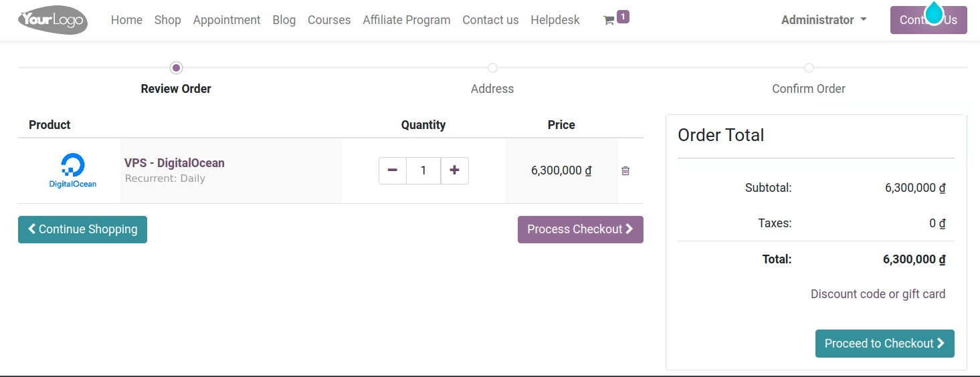Open the Shop menu item

click(x=167, y=20)
